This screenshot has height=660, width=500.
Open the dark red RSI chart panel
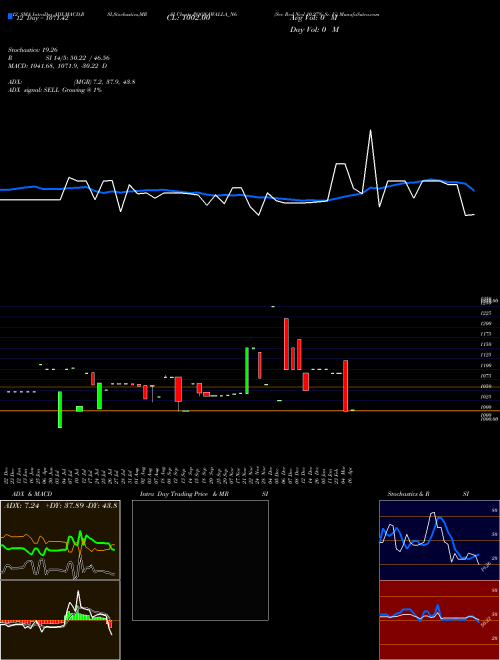pos(439,620)
